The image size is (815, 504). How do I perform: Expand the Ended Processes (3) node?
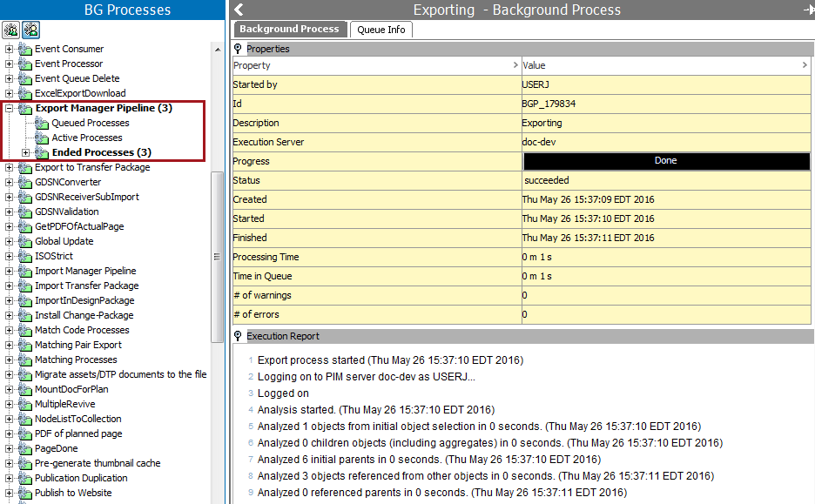click(x=25, y=152)
